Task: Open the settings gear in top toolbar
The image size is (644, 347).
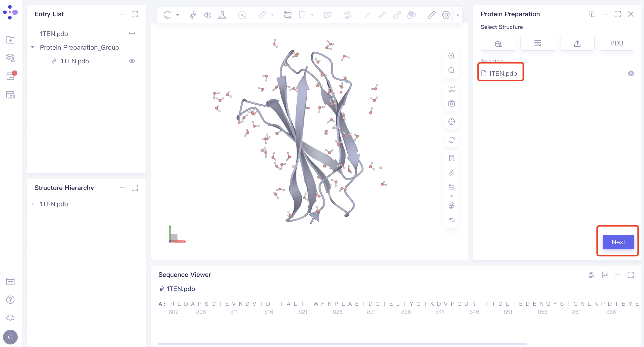Action: [x=446, y=15]
